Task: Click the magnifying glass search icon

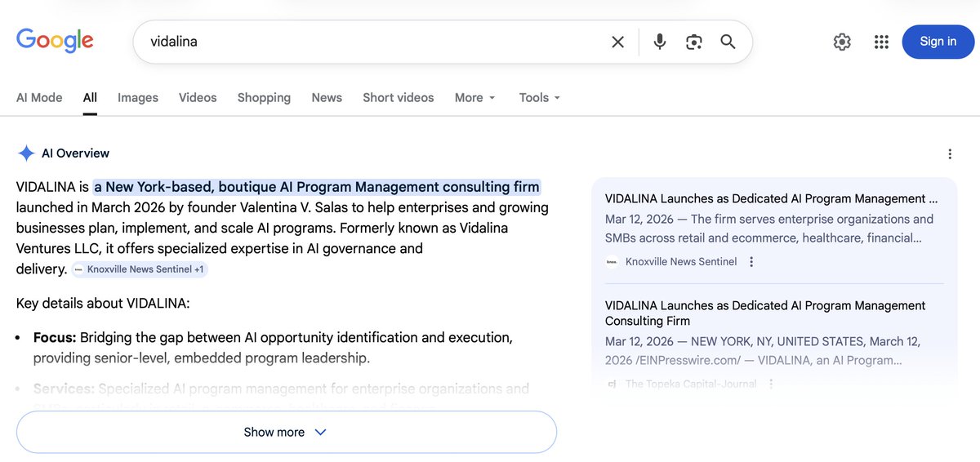Action: pos(728,42)
